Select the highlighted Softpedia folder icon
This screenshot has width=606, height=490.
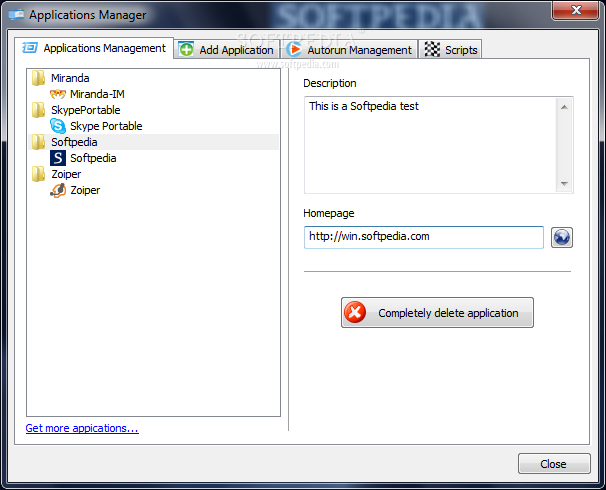click(x=38, y=142)
